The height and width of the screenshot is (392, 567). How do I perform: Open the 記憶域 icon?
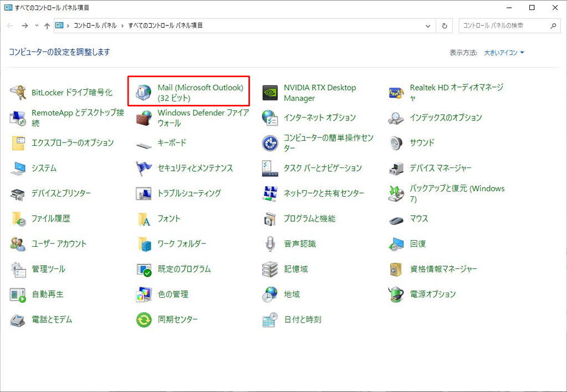pos(270,270)
